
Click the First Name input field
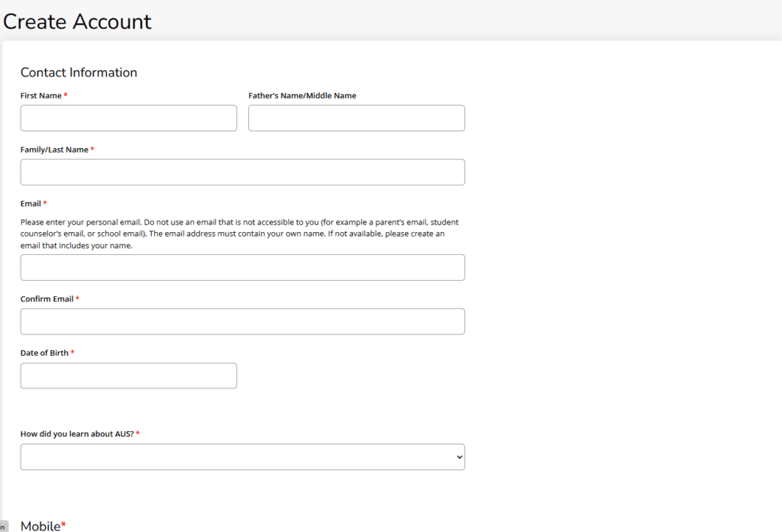click(128, 118)
